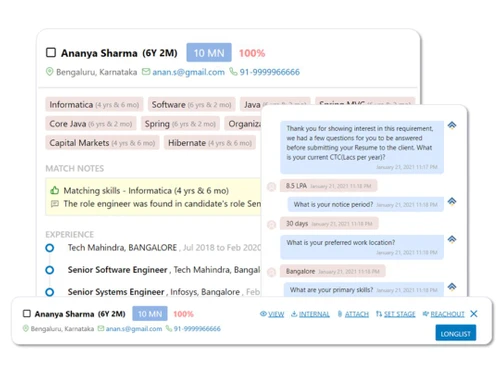
Task: Click the 30 days chat reply
Action: 329,223
